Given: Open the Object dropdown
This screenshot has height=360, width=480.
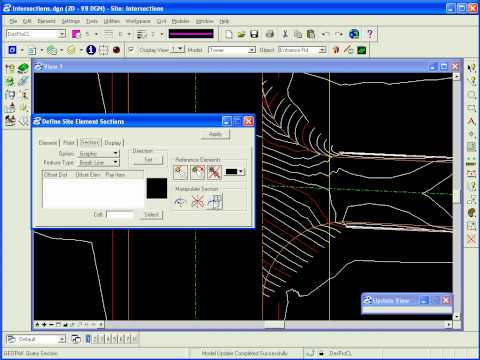Looking at the screenshot, I should pyautogui.click(x=322, y=50).
